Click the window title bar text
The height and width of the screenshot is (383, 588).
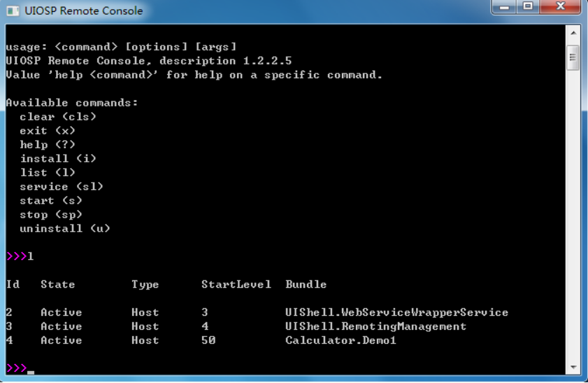(x=84, y=11)
